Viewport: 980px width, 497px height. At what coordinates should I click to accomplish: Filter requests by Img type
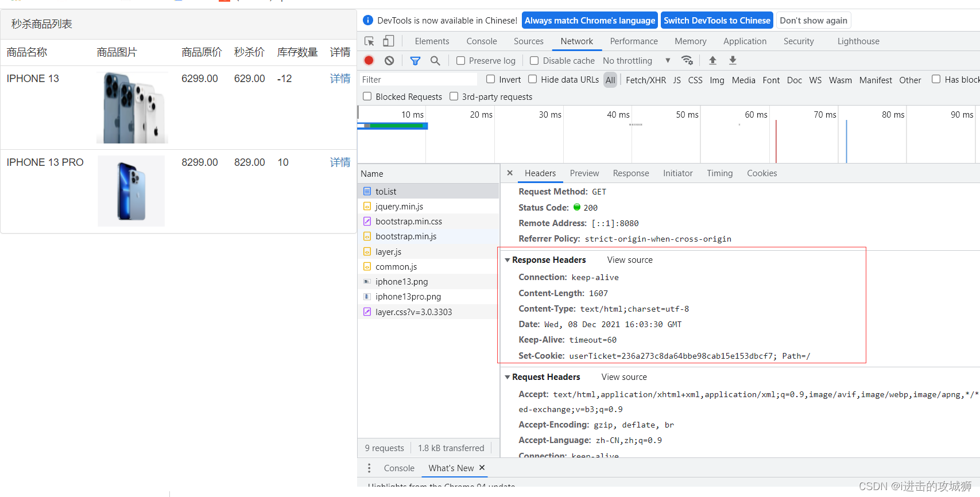[x=717, y=80]
